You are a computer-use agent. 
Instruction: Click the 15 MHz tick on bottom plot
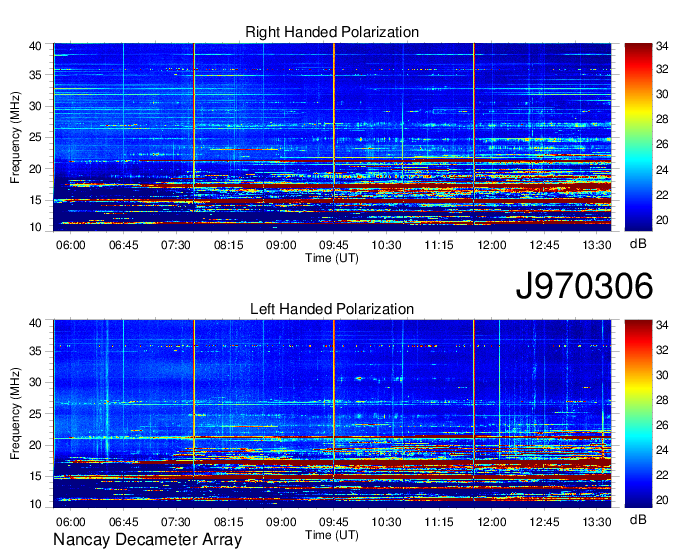pos(35,476)
